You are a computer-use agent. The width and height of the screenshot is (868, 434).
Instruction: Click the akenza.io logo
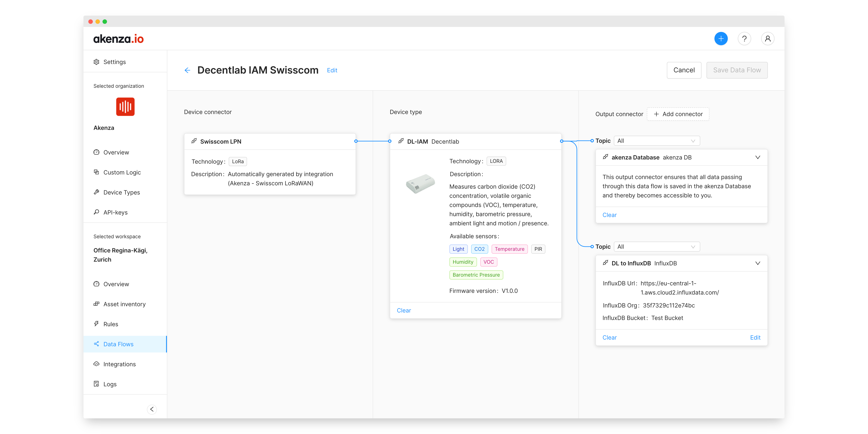point(118,39)
